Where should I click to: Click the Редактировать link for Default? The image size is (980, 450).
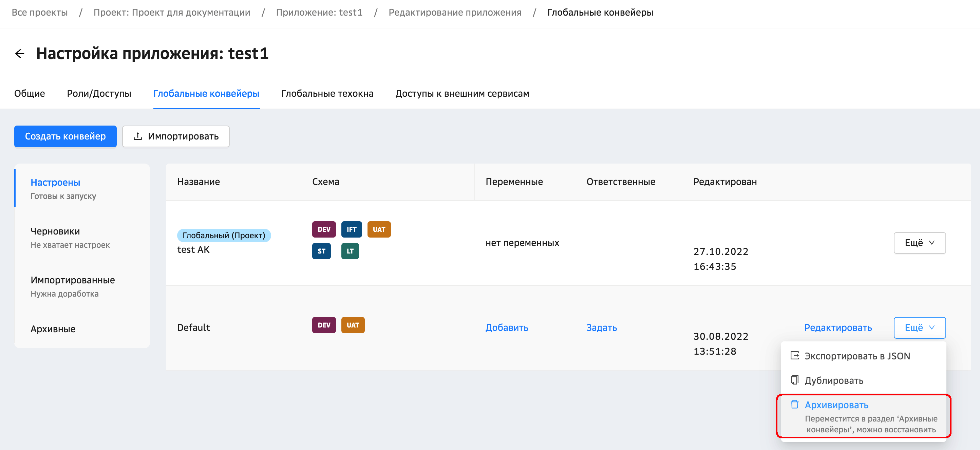click(838, 327)
